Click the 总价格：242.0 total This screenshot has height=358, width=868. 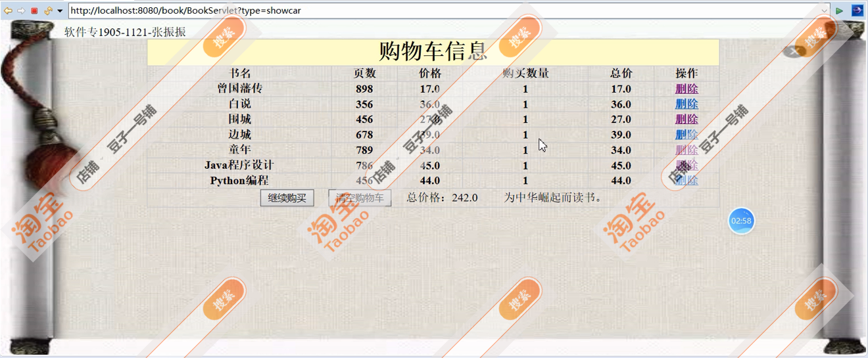click(442, 198)
